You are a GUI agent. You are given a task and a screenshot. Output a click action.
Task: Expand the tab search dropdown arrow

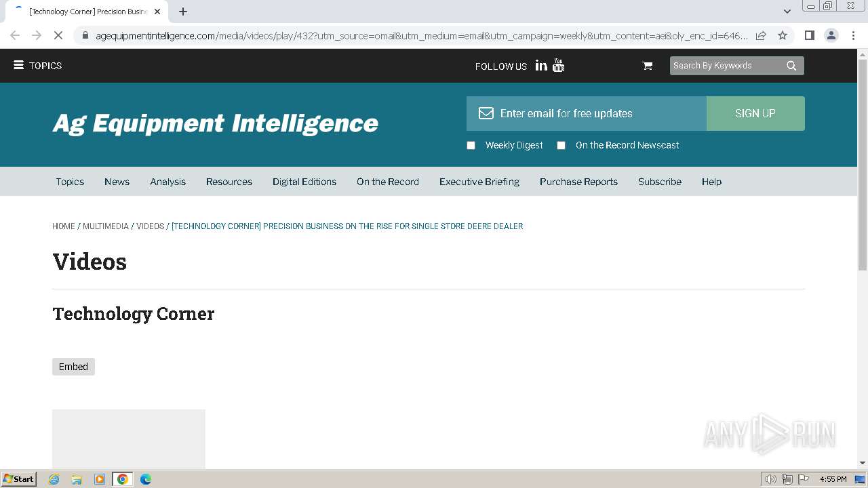point(787,12)
